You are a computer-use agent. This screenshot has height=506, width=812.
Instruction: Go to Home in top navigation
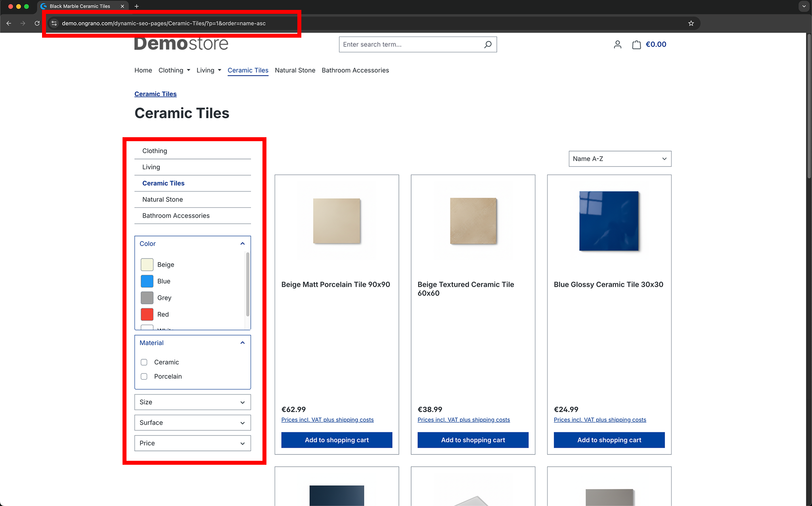[143, 70]
